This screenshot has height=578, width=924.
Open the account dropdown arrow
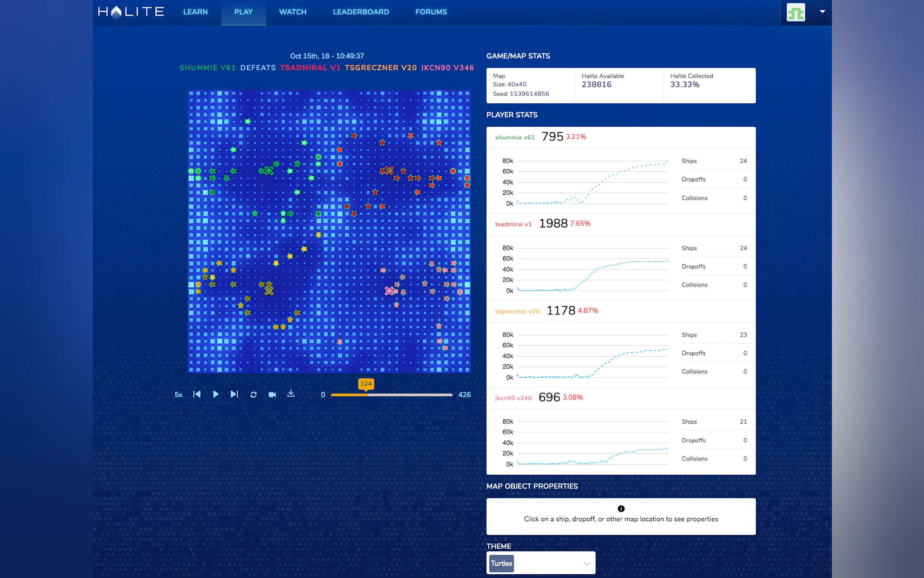[x=823, y=12]
